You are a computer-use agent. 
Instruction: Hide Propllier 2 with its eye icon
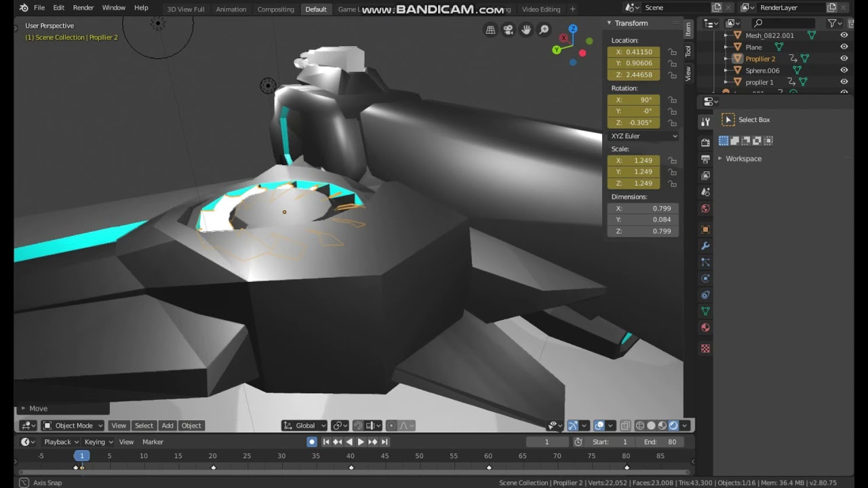pos(844,58)
